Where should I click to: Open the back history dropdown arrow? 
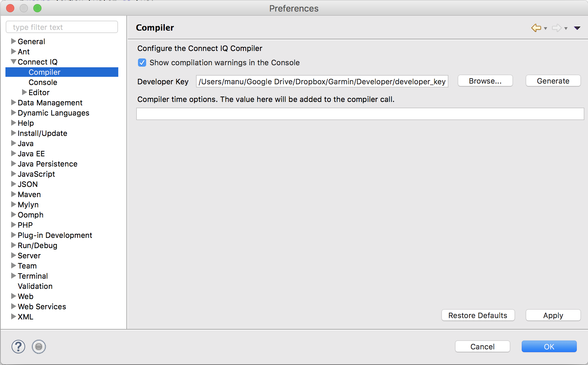pyautogui.click(x=546, y=29)
